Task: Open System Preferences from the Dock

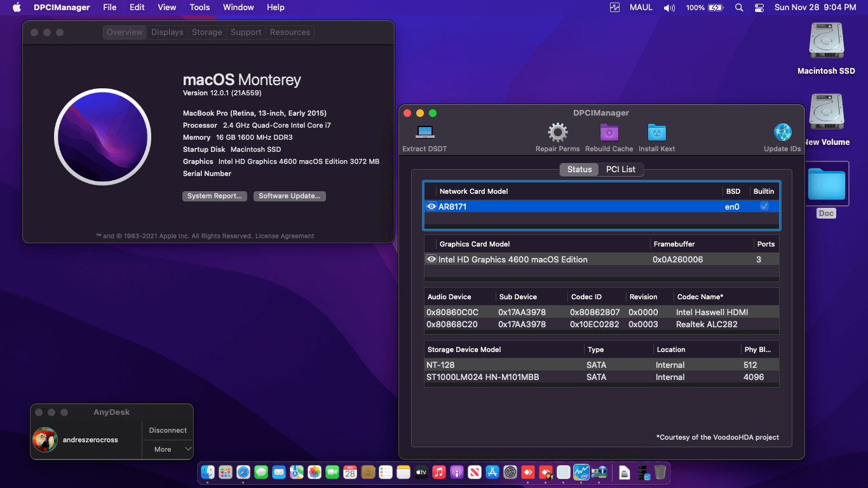Action: [510, 472]
